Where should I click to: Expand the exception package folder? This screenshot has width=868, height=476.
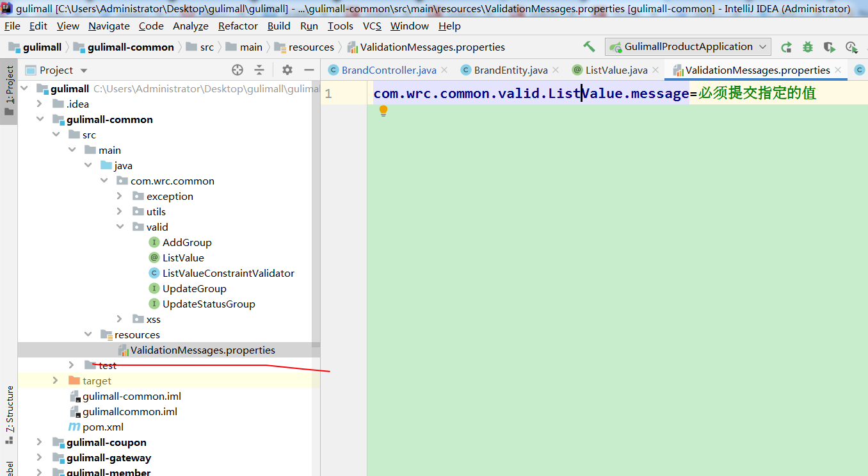(120, 196)
